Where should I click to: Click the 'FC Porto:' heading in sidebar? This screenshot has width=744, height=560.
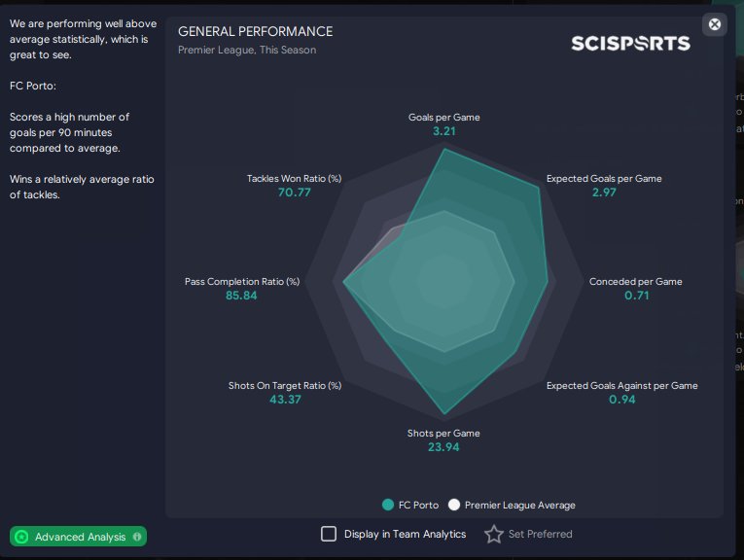click(33, 86)
